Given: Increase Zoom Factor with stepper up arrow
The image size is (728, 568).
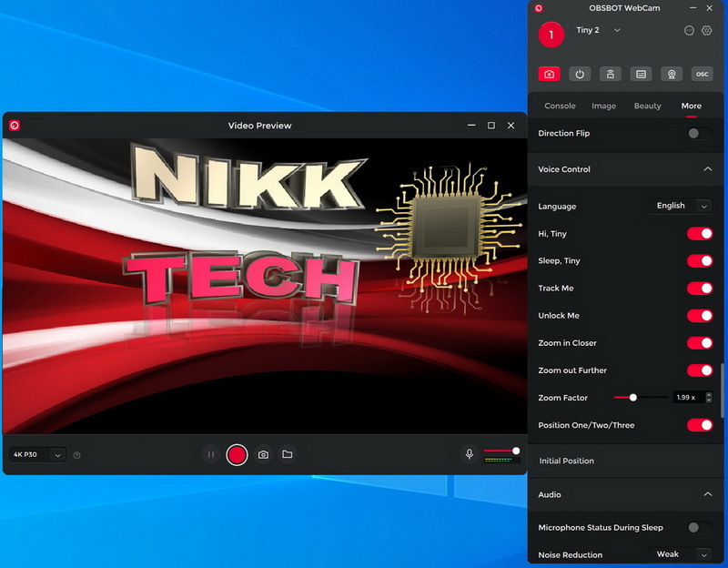Looking at the screenshot, I should tap(709, 395).
